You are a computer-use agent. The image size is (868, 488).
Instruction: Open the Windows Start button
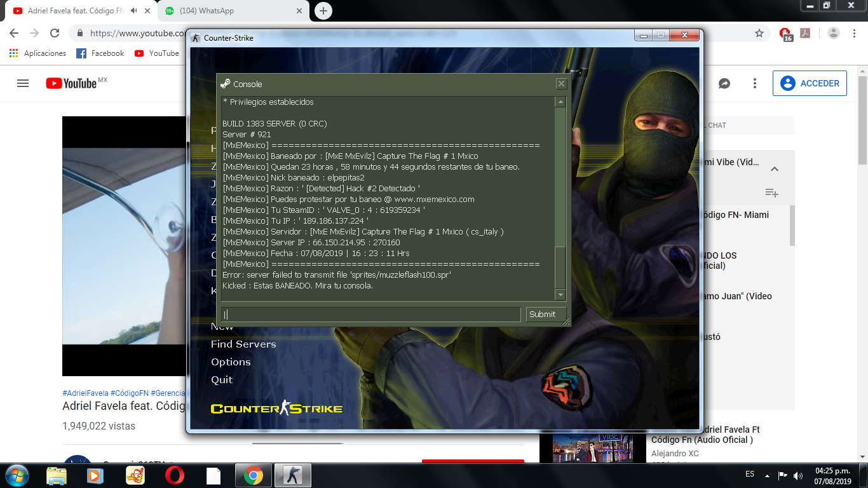(x=16, y=475)
